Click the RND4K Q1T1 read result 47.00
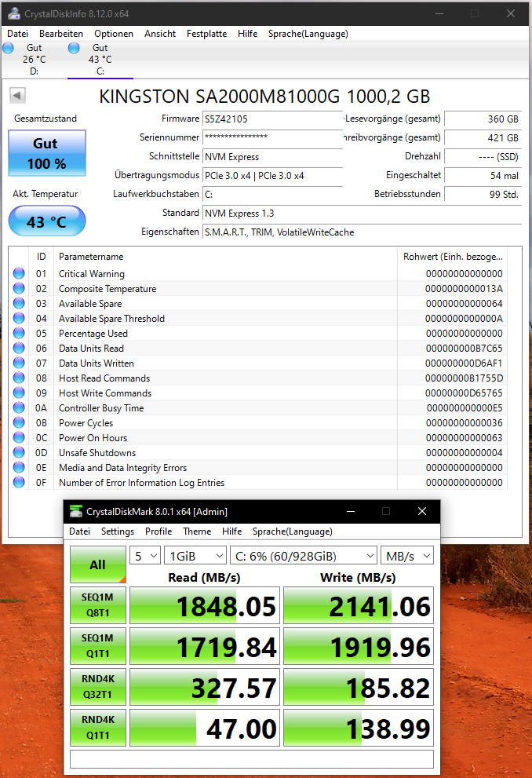 pos(205,728)
